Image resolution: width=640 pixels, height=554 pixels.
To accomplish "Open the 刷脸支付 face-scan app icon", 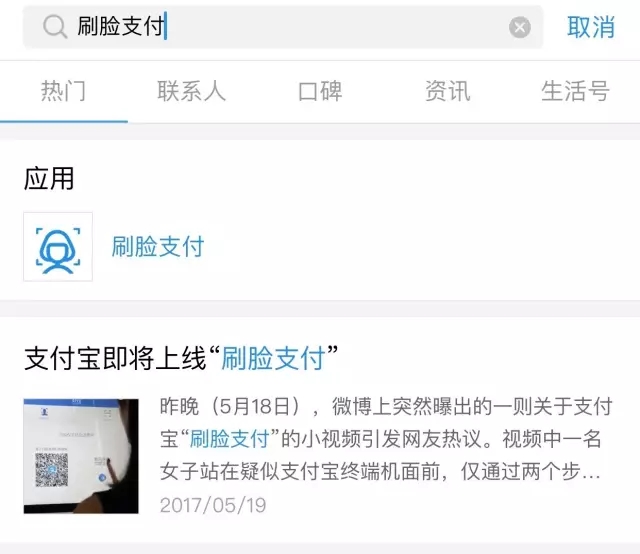I will pos(58,247).
